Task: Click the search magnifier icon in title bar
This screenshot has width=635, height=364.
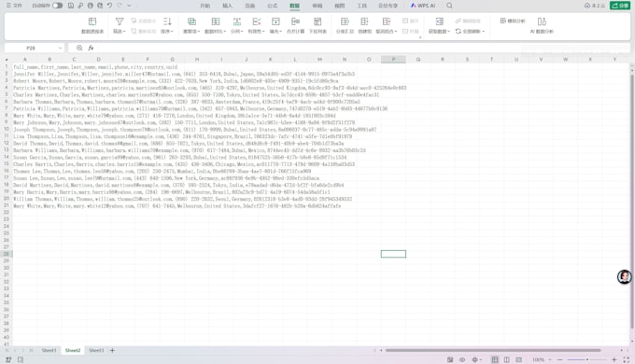Action: tap(449, 6)
